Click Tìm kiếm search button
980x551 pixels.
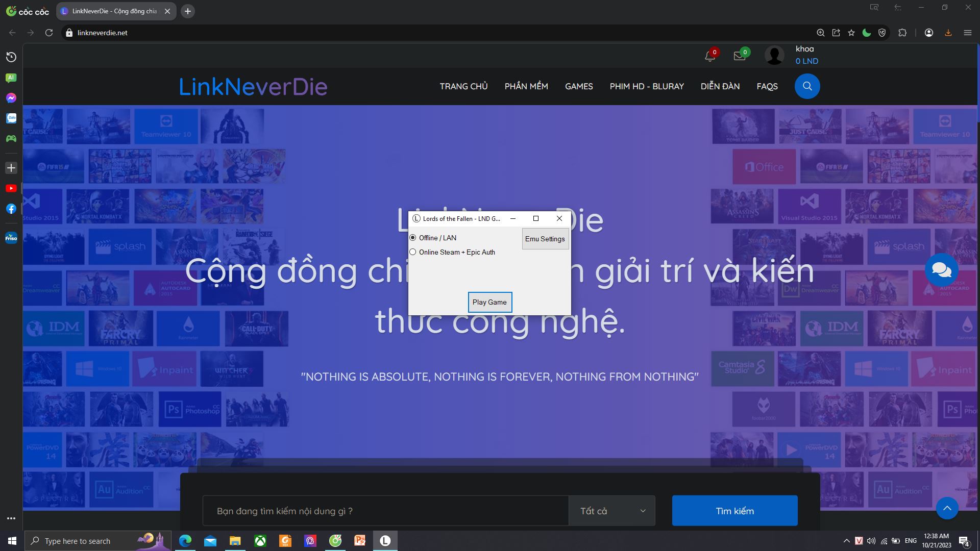coord(734,511)
